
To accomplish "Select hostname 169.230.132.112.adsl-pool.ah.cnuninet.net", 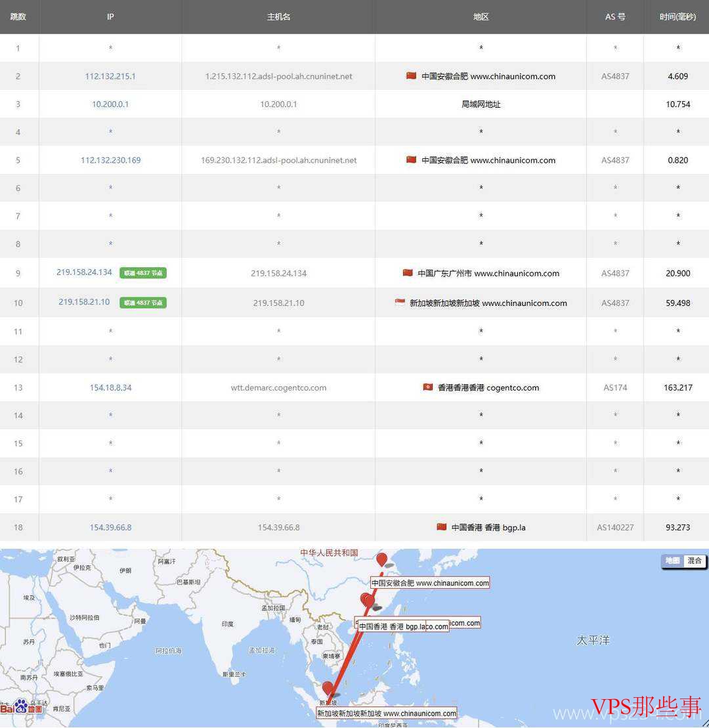I will 278,160.
